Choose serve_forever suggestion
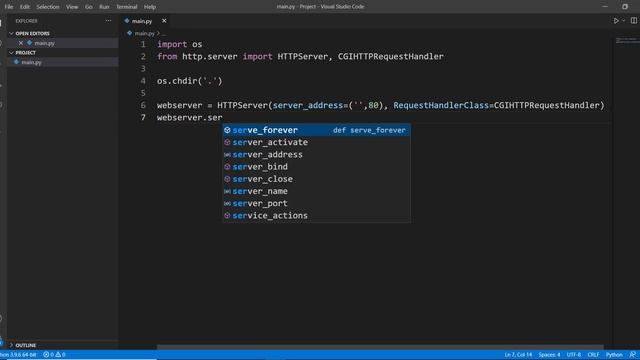 [x=316, y=130]
